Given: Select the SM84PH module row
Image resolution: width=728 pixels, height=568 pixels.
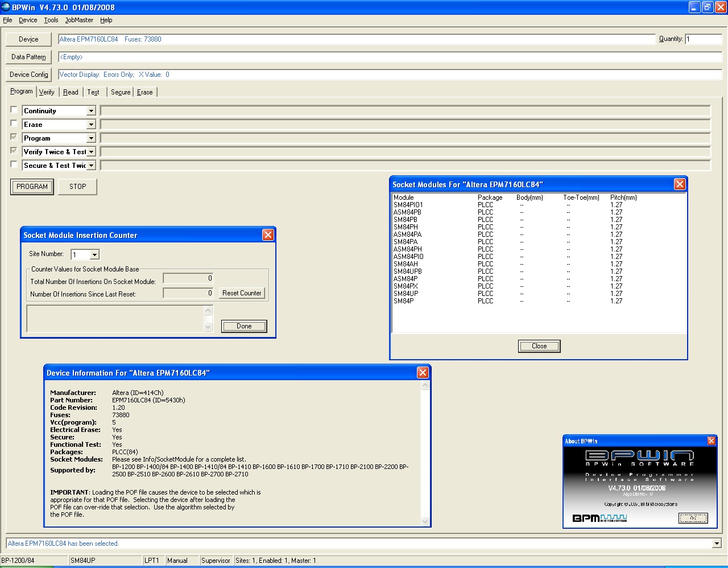Looking at the screenshot, I should pos(539,227).
